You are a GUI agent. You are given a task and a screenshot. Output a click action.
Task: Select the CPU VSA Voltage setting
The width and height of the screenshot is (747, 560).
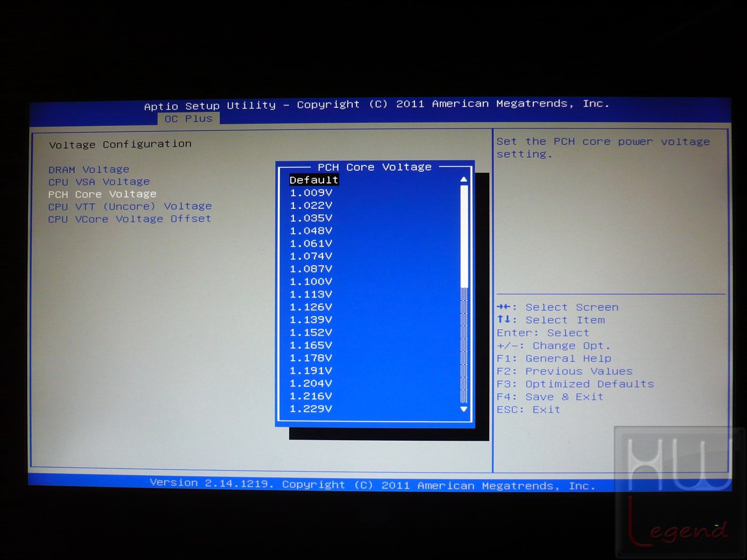pos(99,182)
